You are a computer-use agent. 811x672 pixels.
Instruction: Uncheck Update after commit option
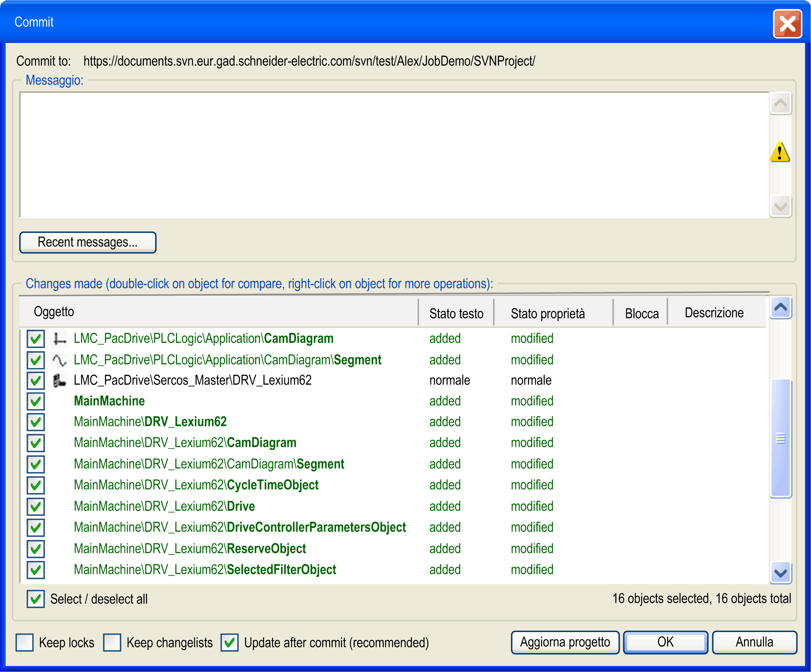point(230,643)
